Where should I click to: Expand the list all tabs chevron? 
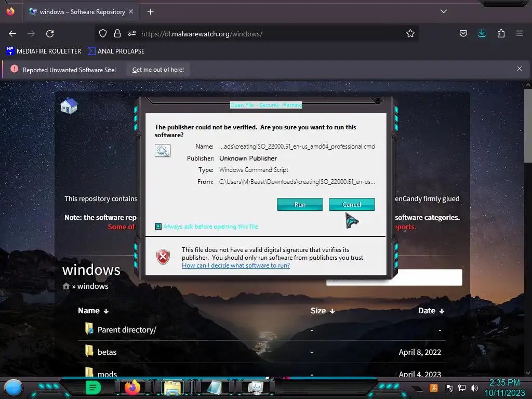444,11
